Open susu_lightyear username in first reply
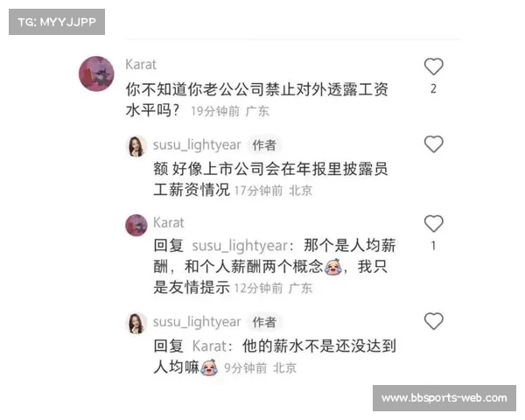Viewport: 525px width, 420px height. tap(197, 145)
